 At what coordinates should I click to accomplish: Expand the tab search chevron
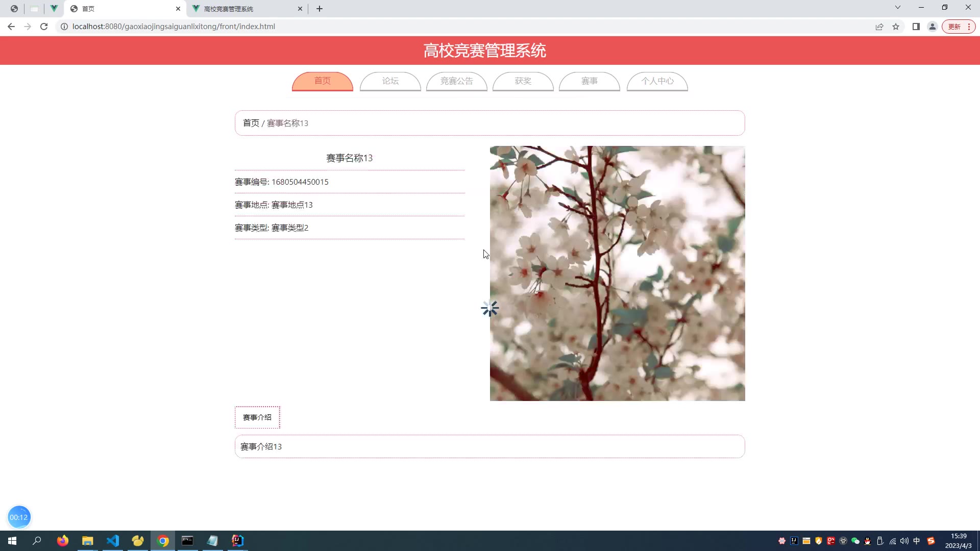[x=897, y=8]
